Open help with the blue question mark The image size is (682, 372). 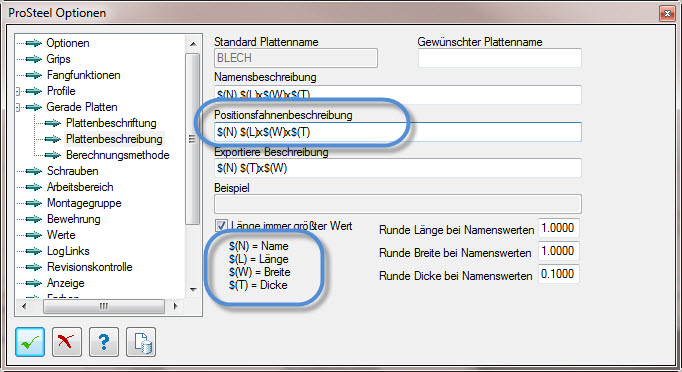pos(104,342)
